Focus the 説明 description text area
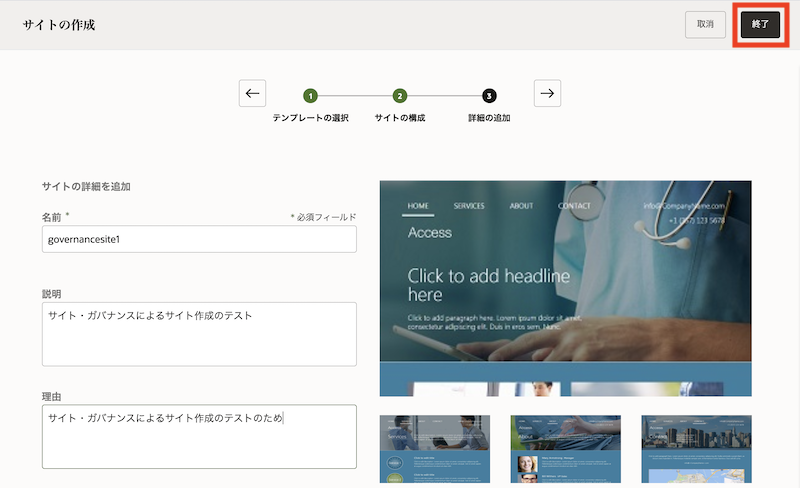 tap(199, 334)
